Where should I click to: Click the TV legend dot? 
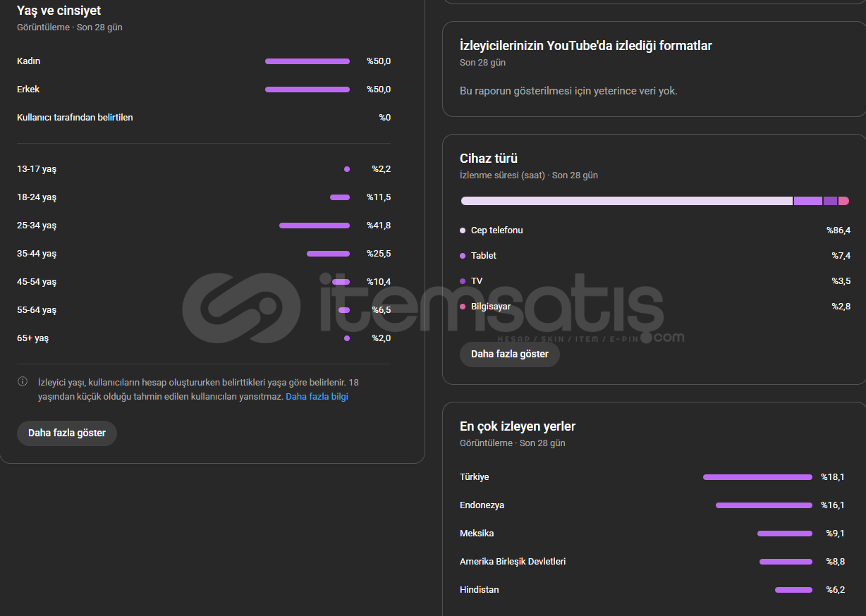pyautogui.click(x=463, y=281)
